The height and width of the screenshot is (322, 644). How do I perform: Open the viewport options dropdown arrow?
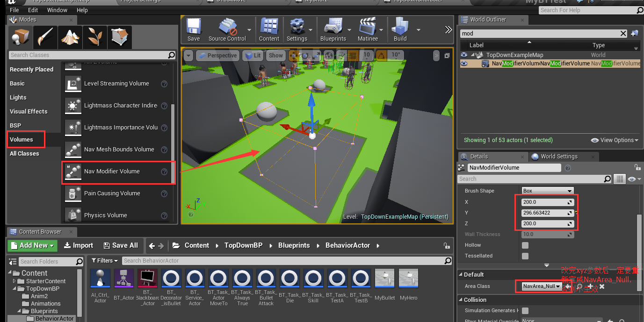tap(188, 55)
